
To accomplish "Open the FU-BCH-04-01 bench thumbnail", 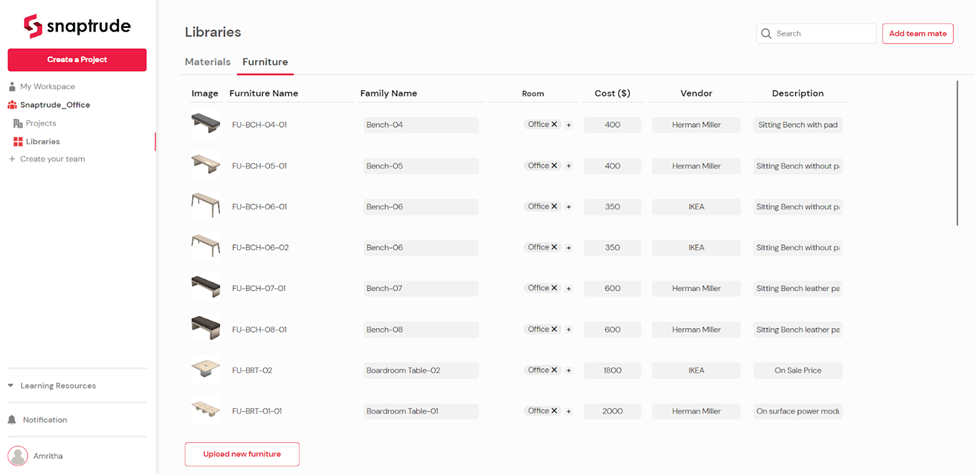I will [205, 124].
